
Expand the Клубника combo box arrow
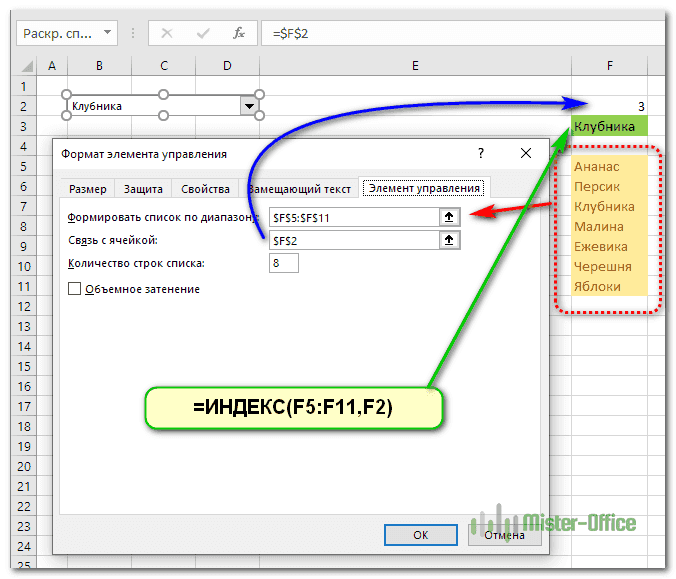click(249, 106)
